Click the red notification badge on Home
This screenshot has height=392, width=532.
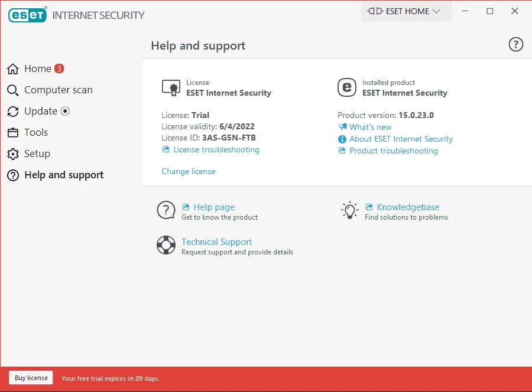[x=59, y=68]
